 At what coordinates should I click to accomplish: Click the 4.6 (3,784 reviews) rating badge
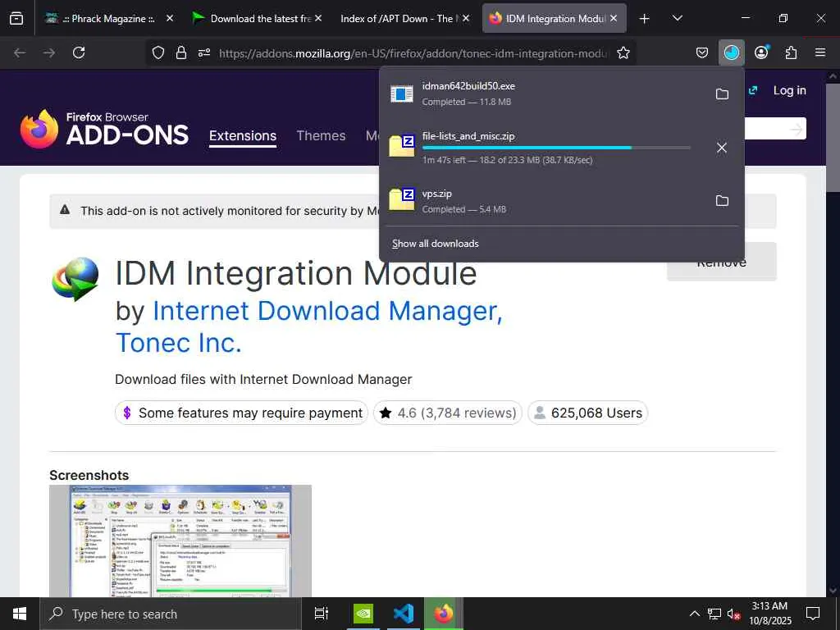[447, 413]
